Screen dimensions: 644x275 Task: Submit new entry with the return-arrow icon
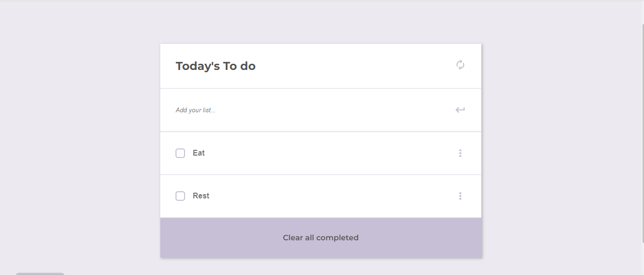click(x=460, y=110)
